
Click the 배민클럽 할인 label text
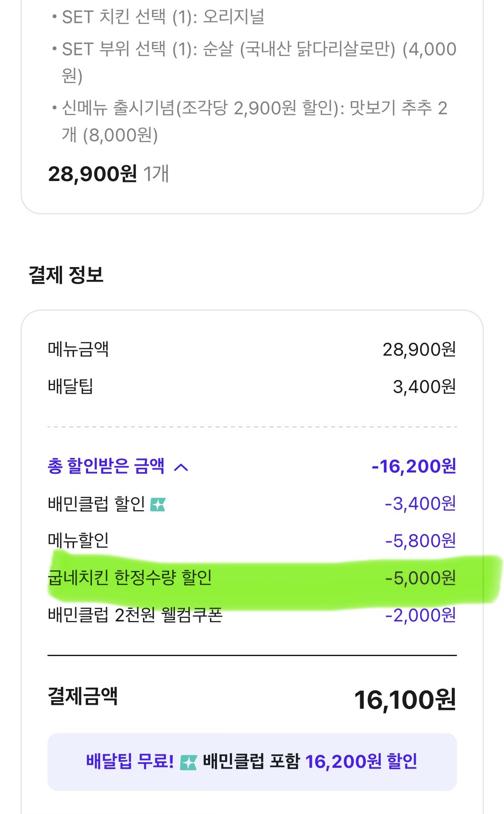tap(97, 504)
